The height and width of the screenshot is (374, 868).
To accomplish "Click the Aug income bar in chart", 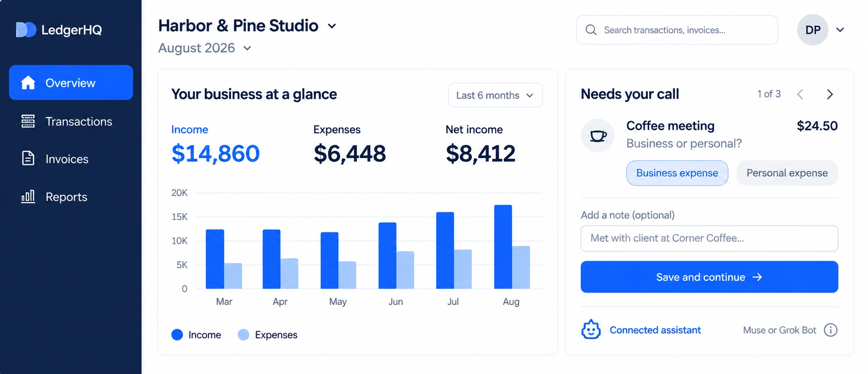I will point(503,247).
